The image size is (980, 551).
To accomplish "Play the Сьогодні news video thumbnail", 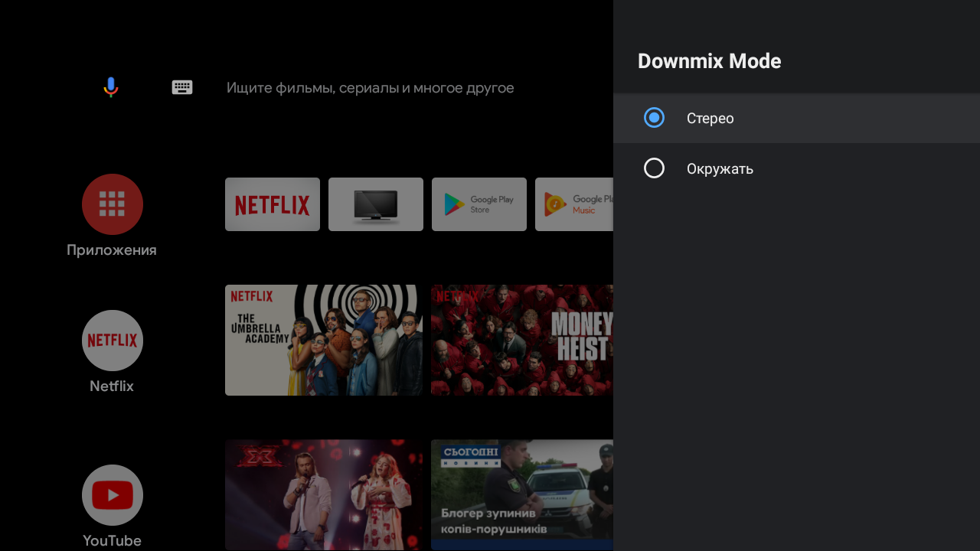I will [x=522, y=494].
